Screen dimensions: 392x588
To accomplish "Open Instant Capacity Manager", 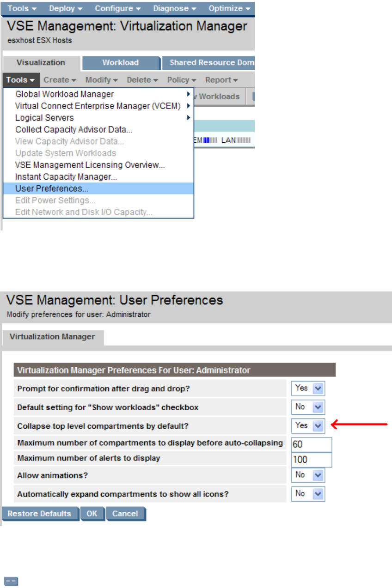I will 98,177.
